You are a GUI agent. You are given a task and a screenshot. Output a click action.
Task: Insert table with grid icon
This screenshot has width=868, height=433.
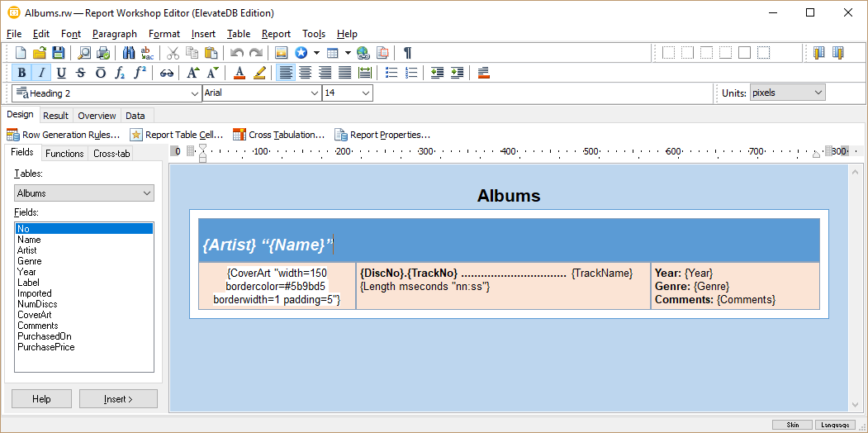tap(332, 53)
